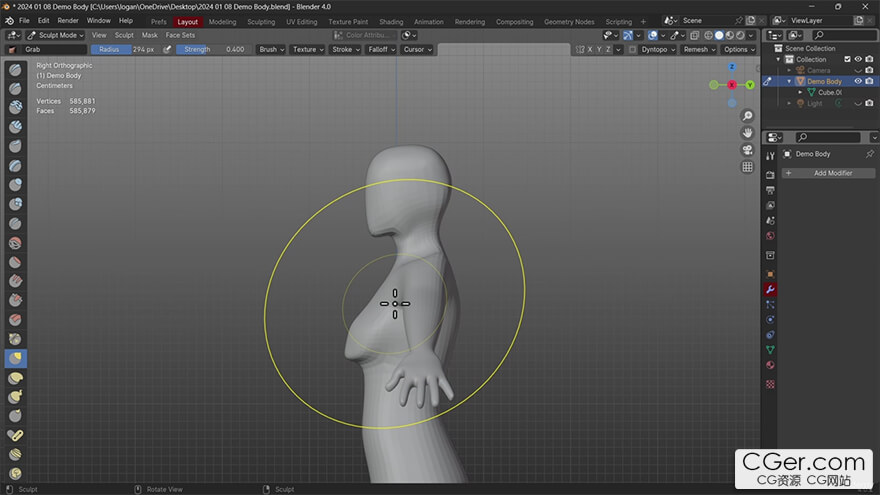Expand the Cube.0 mesh data item
880x495 pixels.
coord(800,92)
